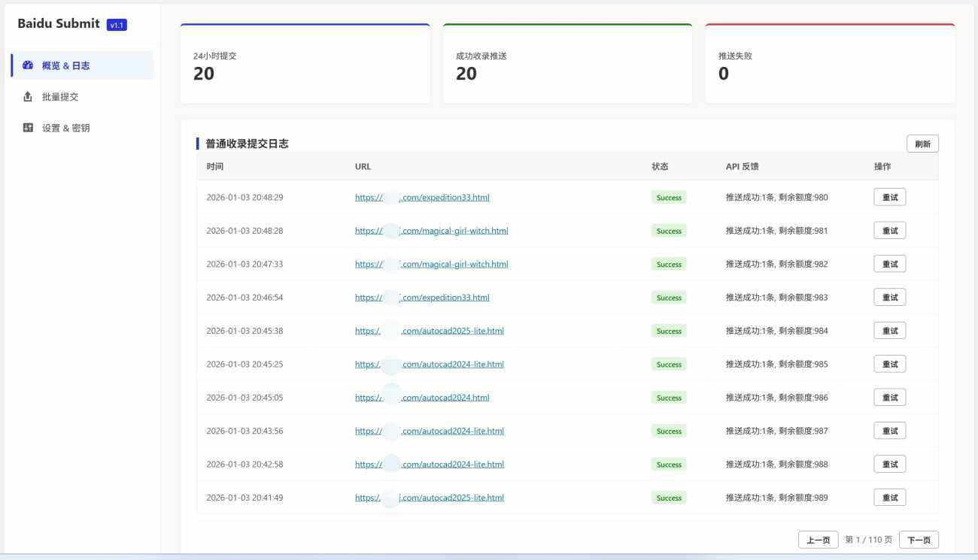Click the settings icon beside 设置 & 密钥
Screen dimensions: 978x560
[x=28, y=128]
